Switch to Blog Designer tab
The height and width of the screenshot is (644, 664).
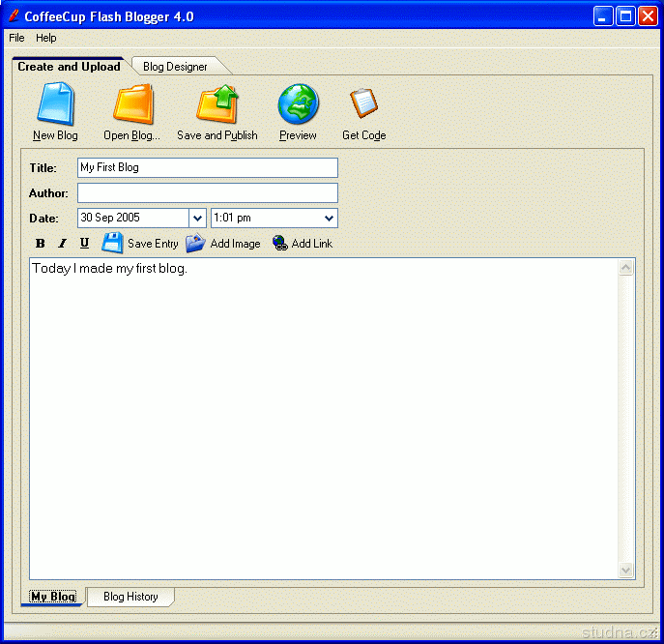175,67
